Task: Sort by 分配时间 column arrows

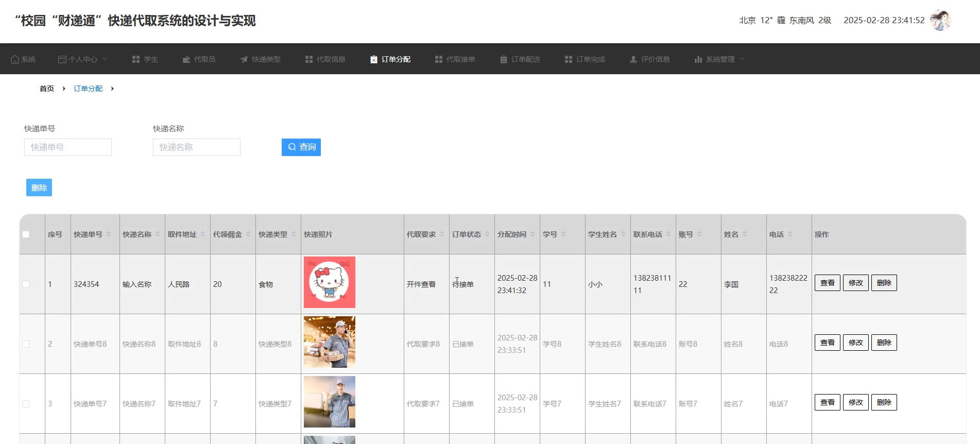Action: pos(532,234)
